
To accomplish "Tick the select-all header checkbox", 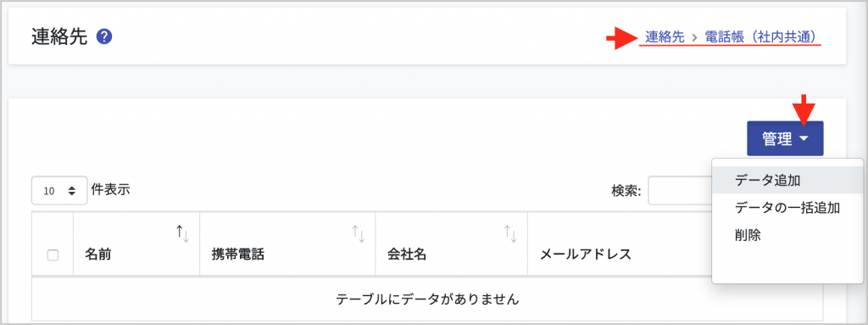I will pyautogui.click(x=53, y=255).
